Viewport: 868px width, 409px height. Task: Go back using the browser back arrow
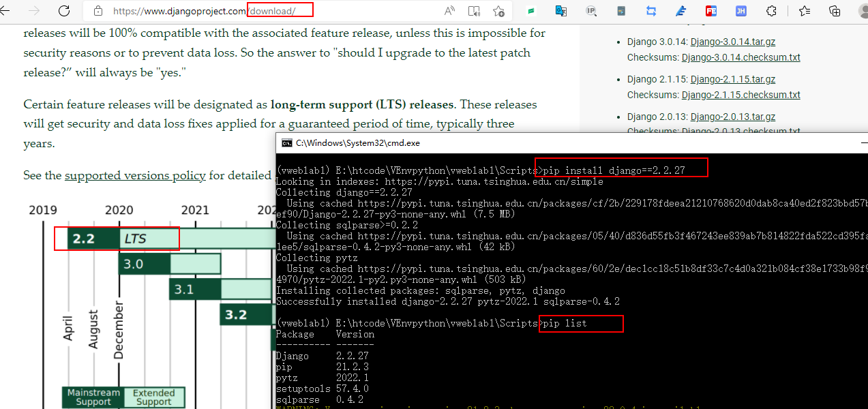(x=6, y=11)
